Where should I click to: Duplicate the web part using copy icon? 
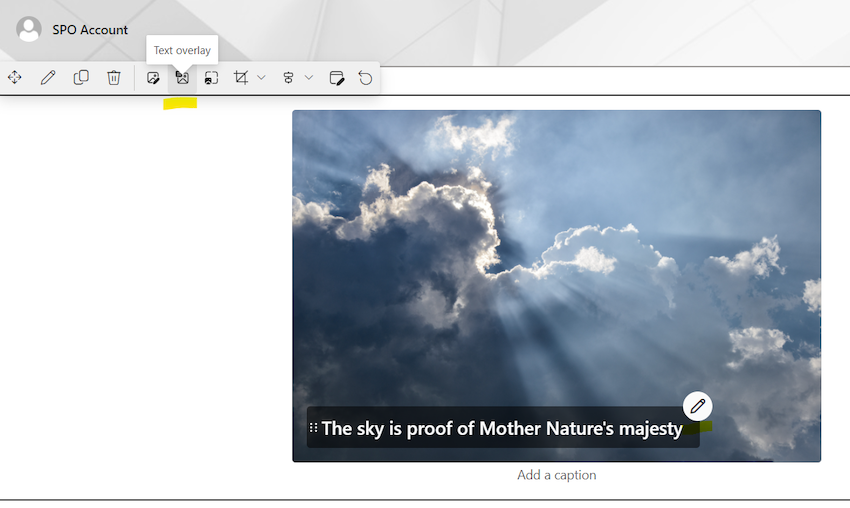[81, 78]
